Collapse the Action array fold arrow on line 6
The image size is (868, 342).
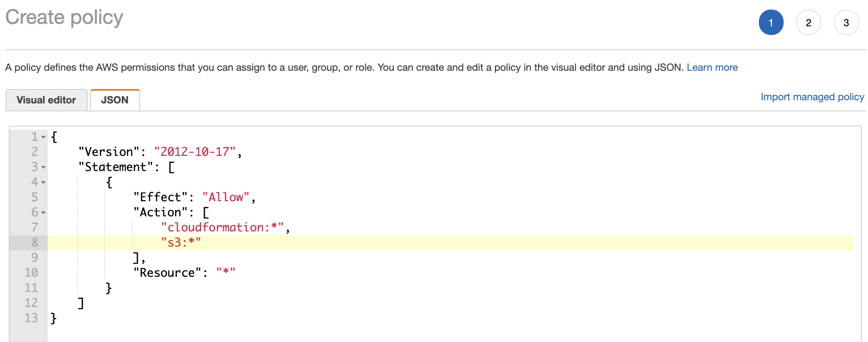tap(43, 213)
